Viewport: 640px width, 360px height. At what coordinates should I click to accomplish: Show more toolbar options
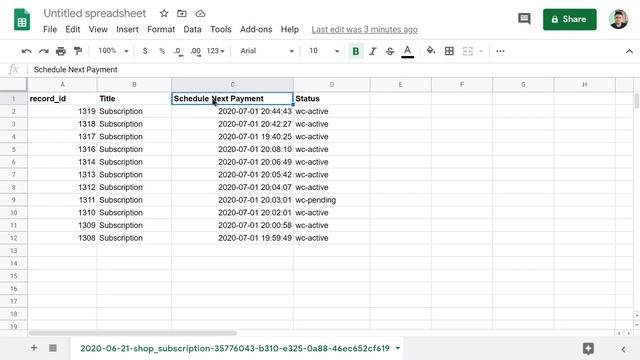pos(500,51)
